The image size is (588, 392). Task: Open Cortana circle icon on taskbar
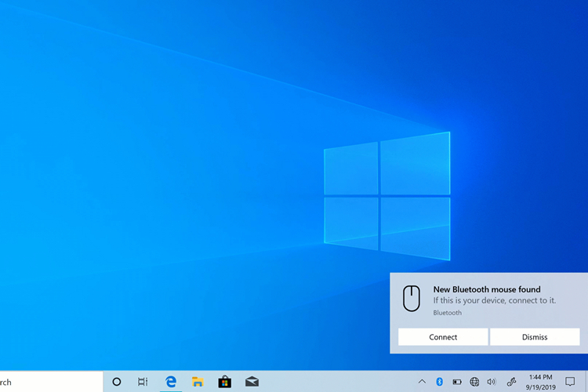117,382
